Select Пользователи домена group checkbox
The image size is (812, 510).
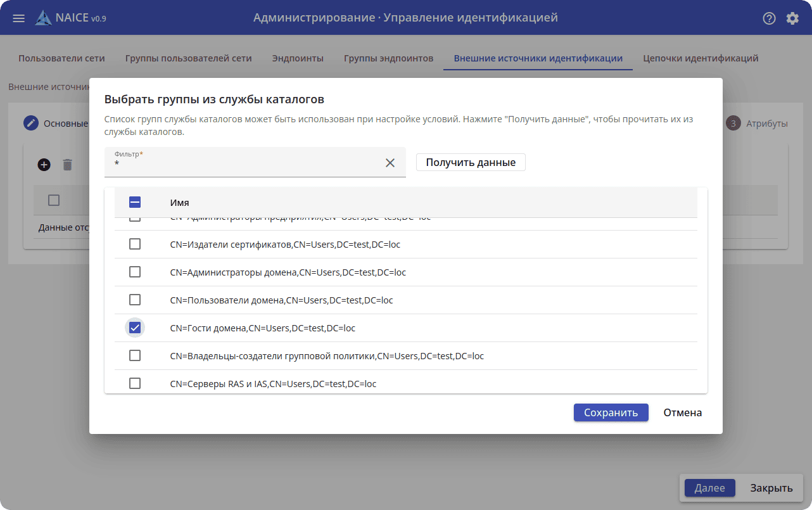[135, 300]
